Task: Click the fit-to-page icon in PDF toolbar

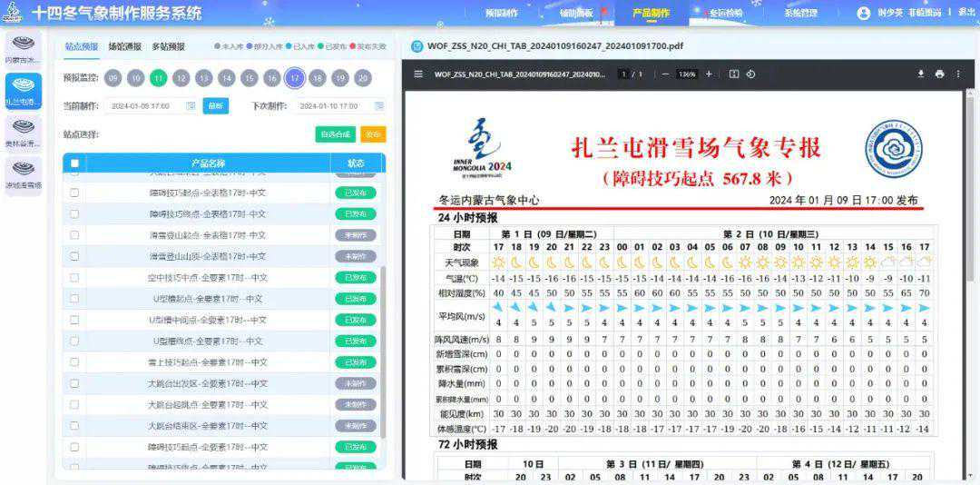Action: (734, 74)
